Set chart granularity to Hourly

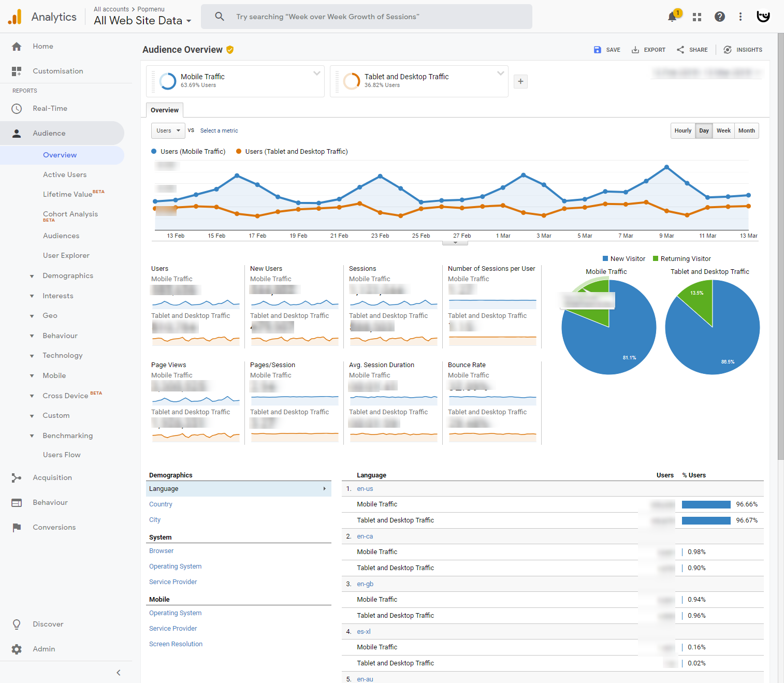pyautogui.click(x=683, y=130)
